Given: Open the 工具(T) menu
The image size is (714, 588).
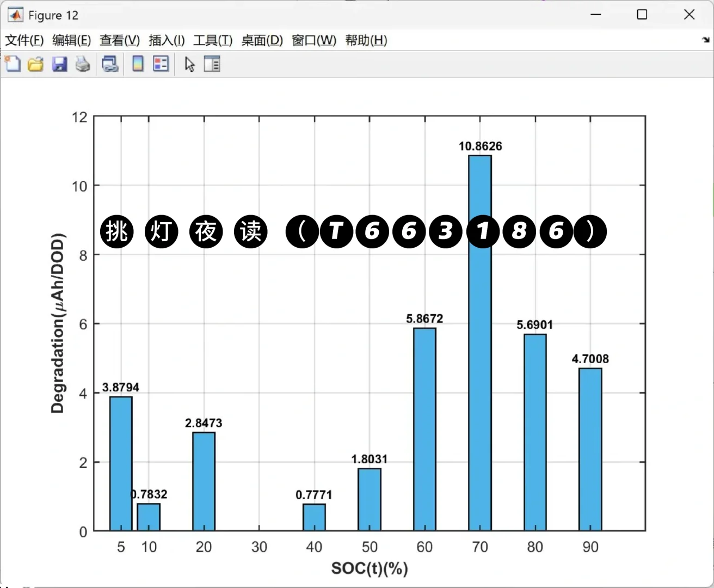Looking at the screenshot, I should (x=213, y=40).
